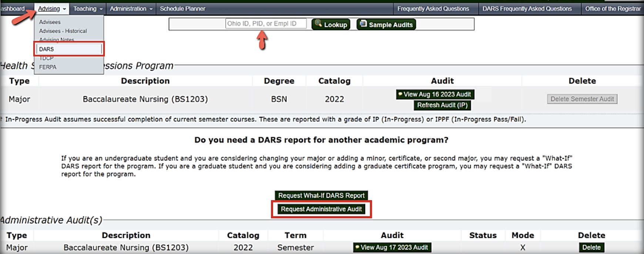The image size is (644, 254).
Task: Click the Delete Semester Audit button
Action: [582, 99]
